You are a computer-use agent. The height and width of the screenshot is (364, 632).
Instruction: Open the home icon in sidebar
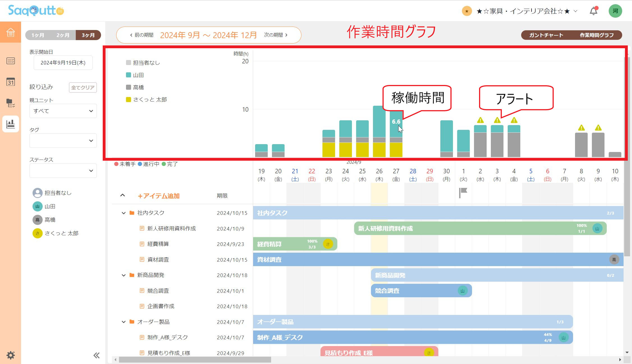click(10, 32)
